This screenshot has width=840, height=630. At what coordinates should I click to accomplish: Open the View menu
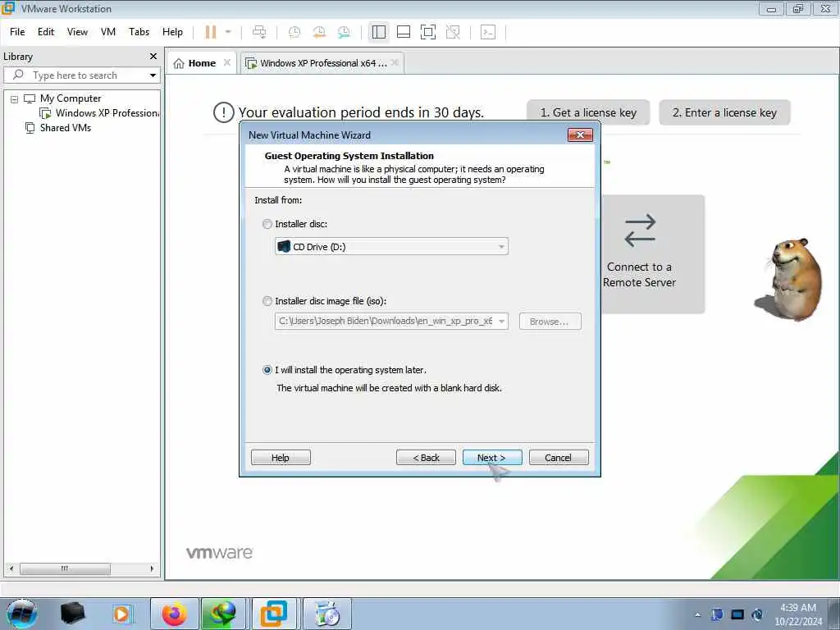click(77, 32)
